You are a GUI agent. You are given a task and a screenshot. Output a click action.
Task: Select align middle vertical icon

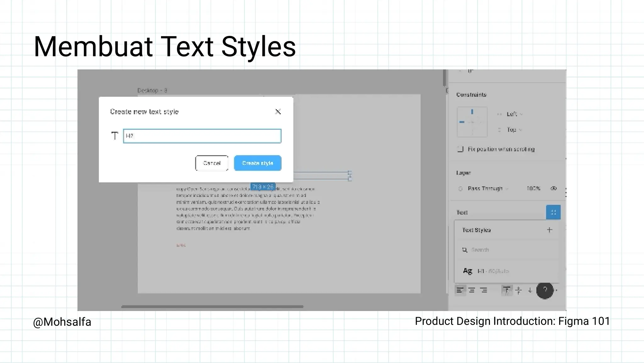click(519, 290)
